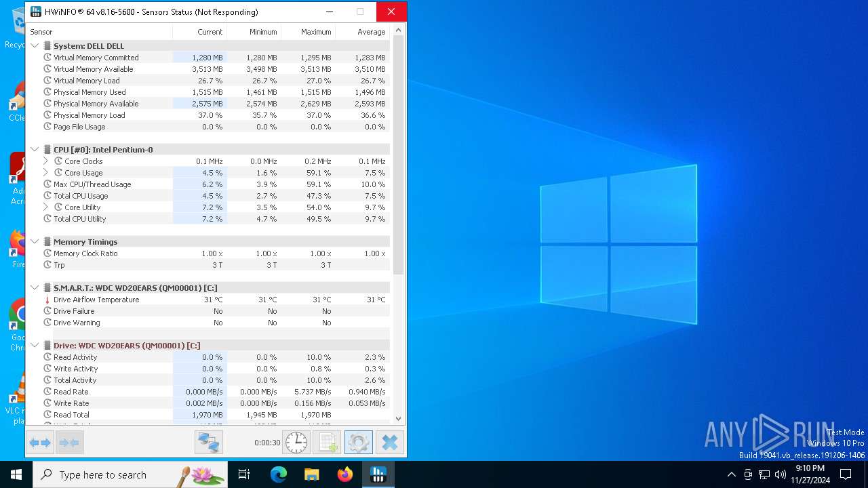
Task: Select the Total CPU Utility row
Action: [x=208, y=219]
